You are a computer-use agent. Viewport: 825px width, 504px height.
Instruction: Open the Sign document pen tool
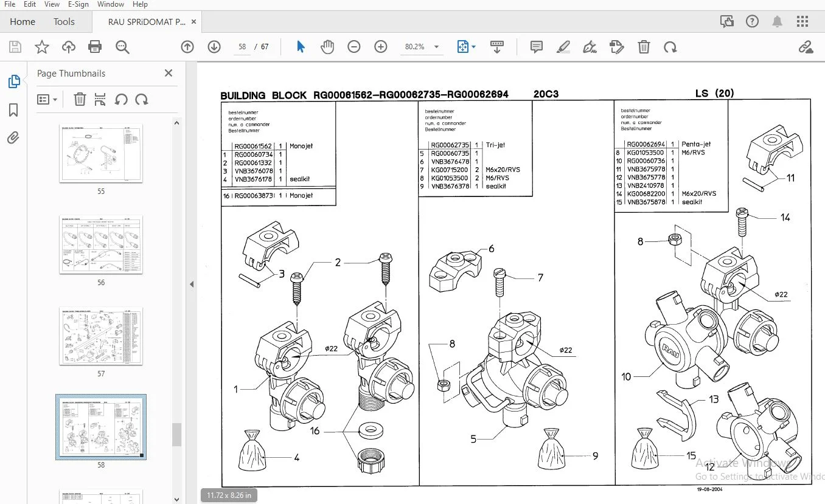pos(590,47)
